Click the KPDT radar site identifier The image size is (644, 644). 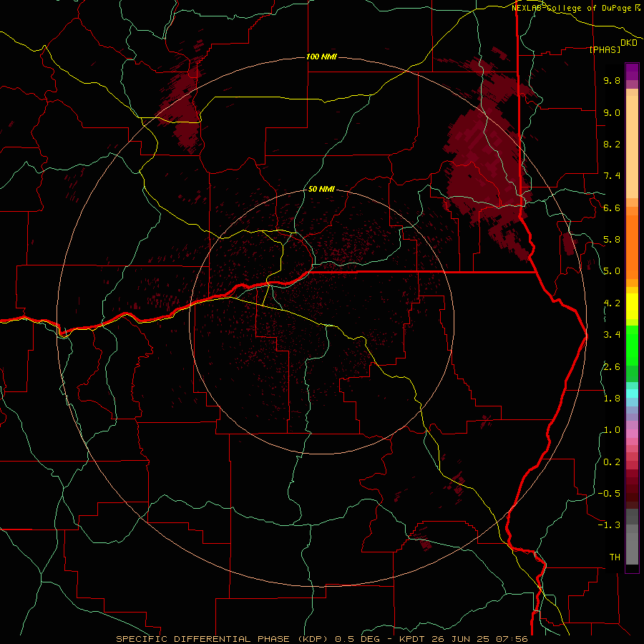pos(412,639)
